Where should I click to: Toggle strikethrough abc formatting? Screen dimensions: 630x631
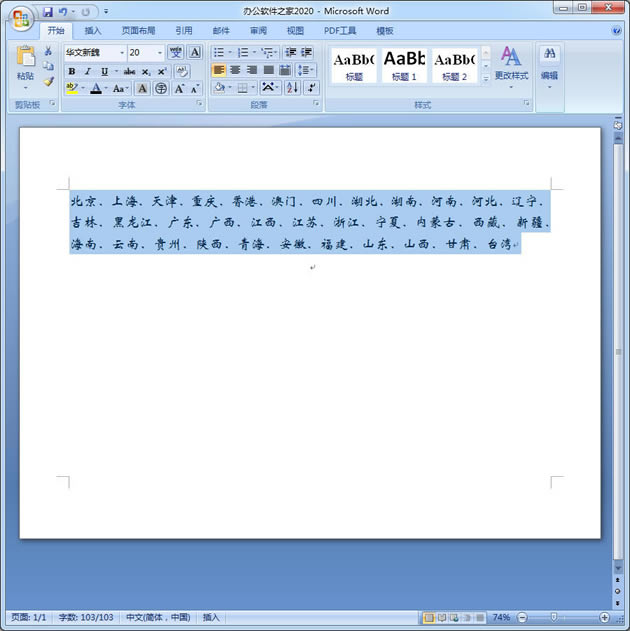point(129,71)
